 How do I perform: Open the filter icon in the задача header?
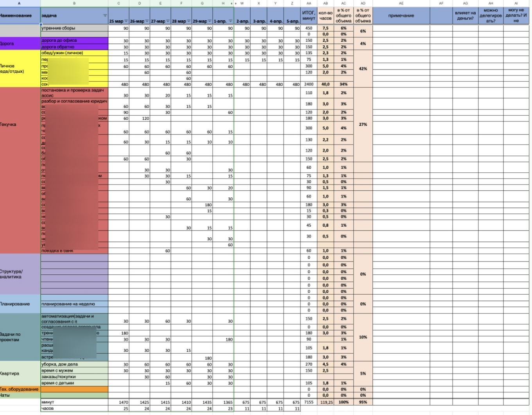105,16
